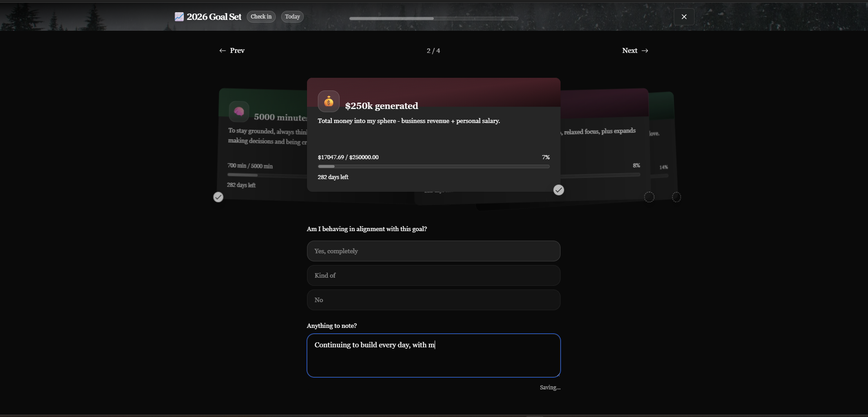868x417 pixels.
Task: Click the money bag goal icon
Action: [329, 101]
